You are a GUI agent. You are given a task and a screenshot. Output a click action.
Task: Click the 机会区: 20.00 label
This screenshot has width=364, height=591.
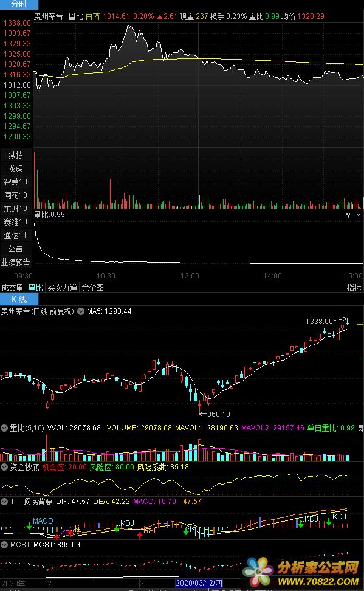(64, 467)
